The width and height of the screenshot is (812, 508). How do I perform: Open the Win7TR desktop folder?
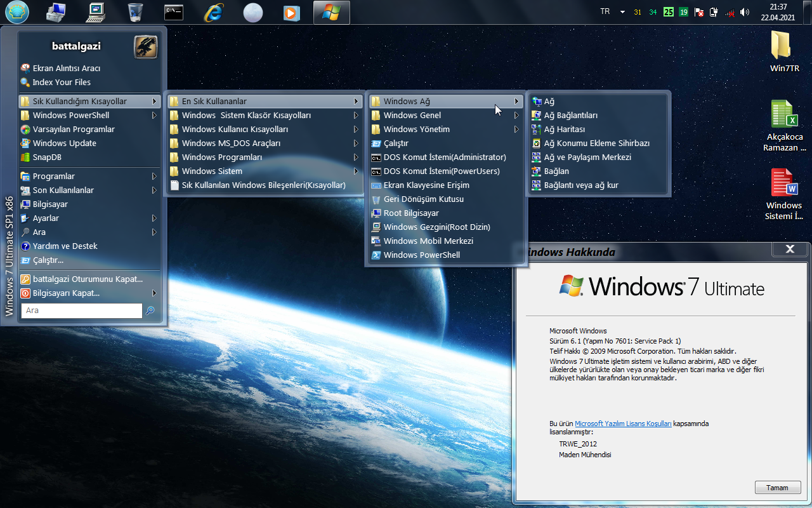coord(785,51)
